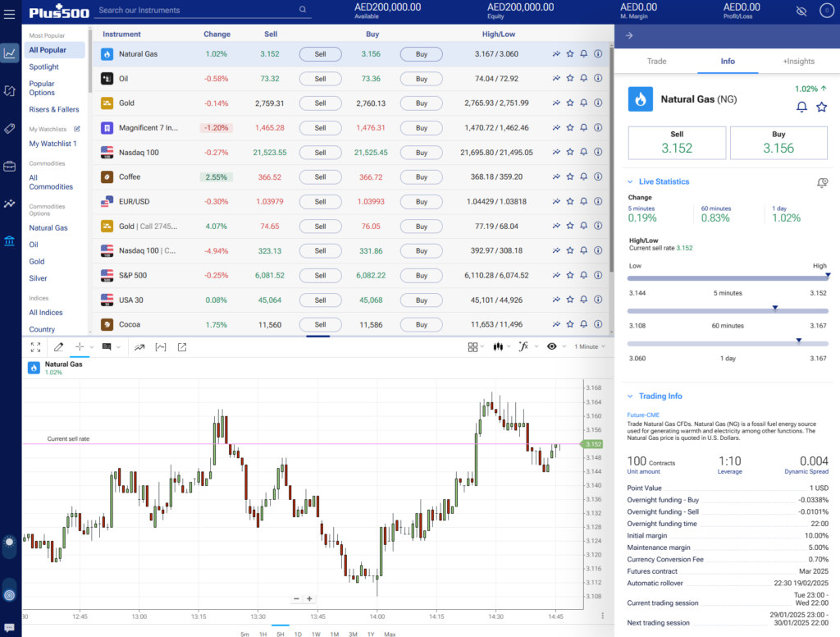The image size is (840, 637).
Task: Star the Cocoa instrument row
Action: 570,324
